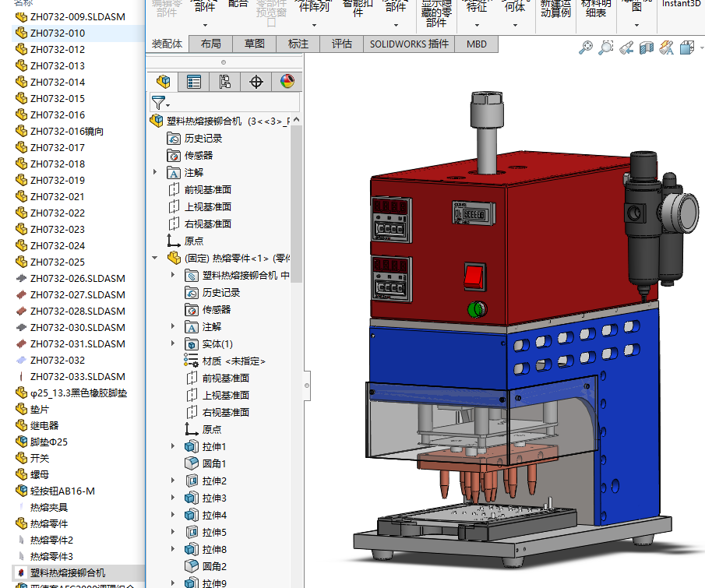Open the ConfigurationManager tab icon
This screenshot has width=705, height=588.
[225, 82]
